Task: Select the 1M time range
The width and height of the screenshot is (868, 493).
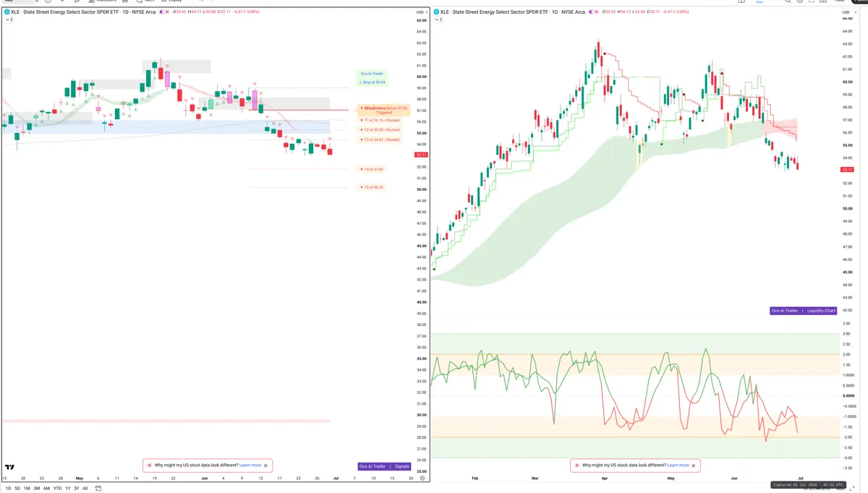Action: (x=27, y=488)
